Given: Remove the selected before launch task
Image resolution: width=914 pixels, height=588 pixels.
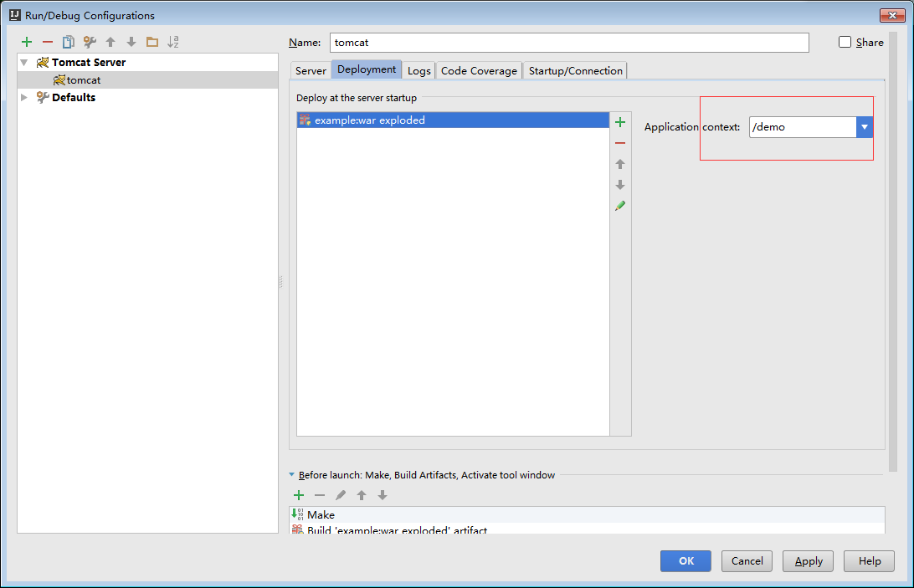Looking at the screenshot, I should pyautogui.click(x=320, y=495).
